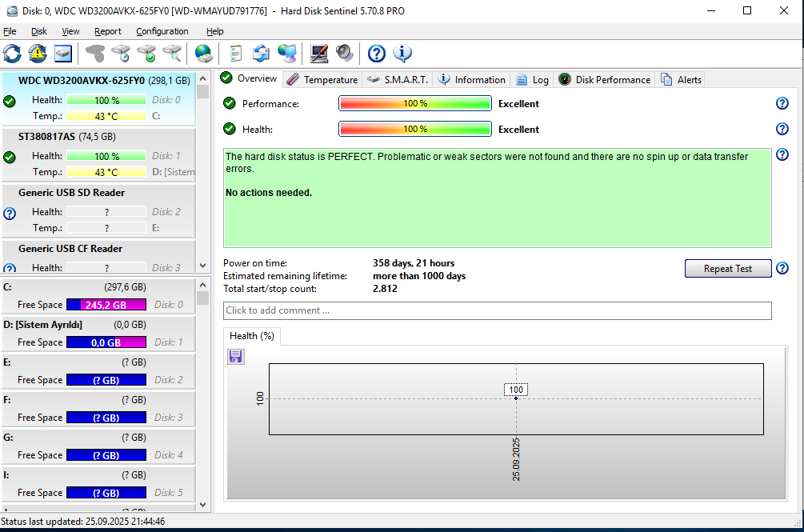Click the notepad report toolbar icon
The height and width of the screenshot is (532, 804).
(236, 54)
